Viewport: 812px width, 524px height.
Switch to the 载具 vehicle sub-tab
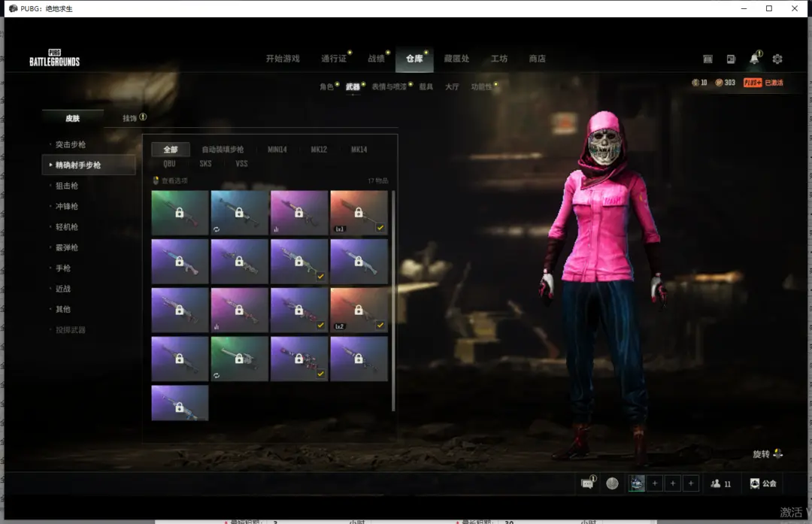click(426, 86)
